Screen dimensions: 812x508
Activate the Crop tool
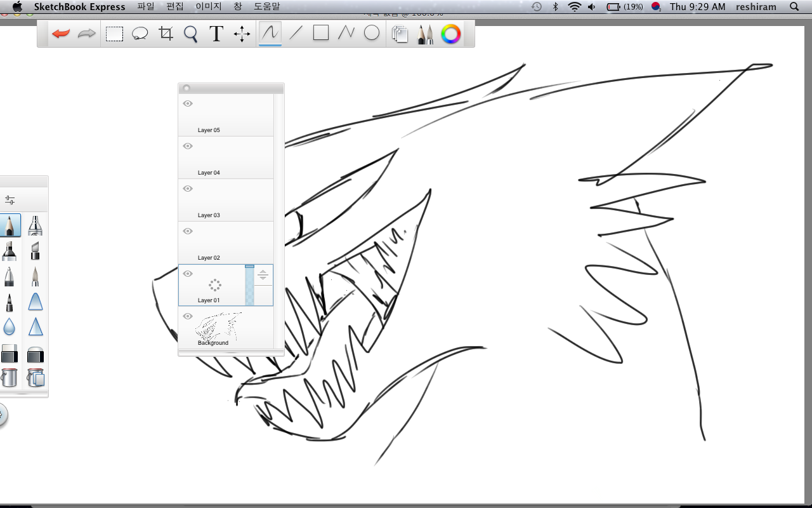pos(166,34)
